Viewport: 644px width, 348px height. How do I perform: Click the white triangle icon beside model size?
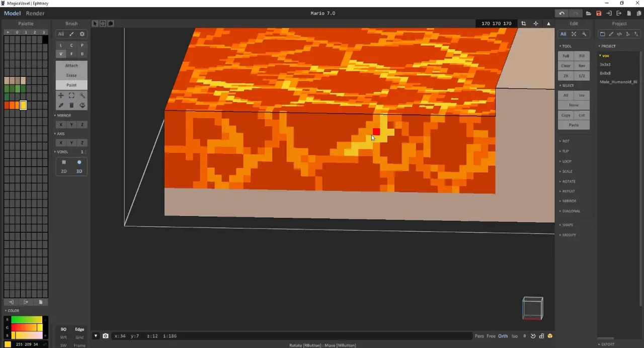click(x=548, y=24)
